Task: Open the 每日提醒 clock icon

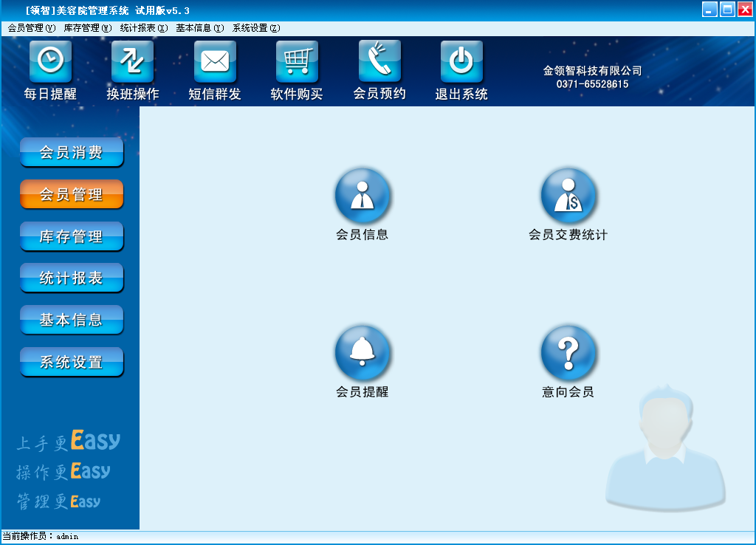Action: tap(50, 61)
